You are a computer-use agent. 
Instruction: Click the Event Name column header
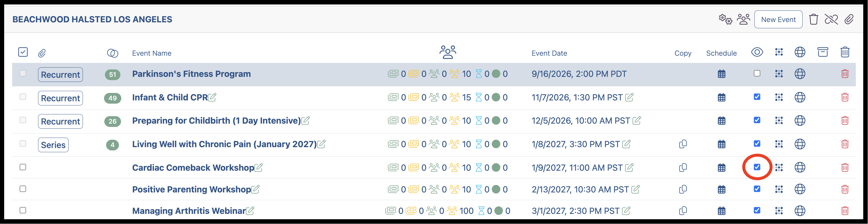152,53
